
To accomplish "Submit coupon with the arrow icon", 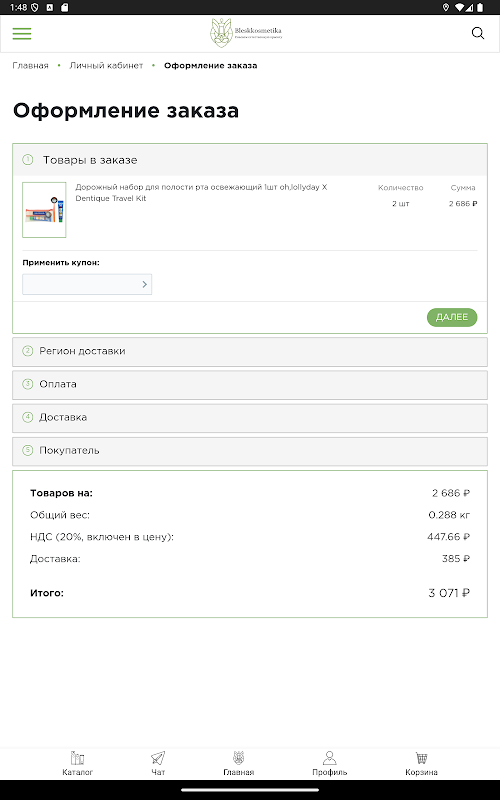I will [x=144, y=284].
